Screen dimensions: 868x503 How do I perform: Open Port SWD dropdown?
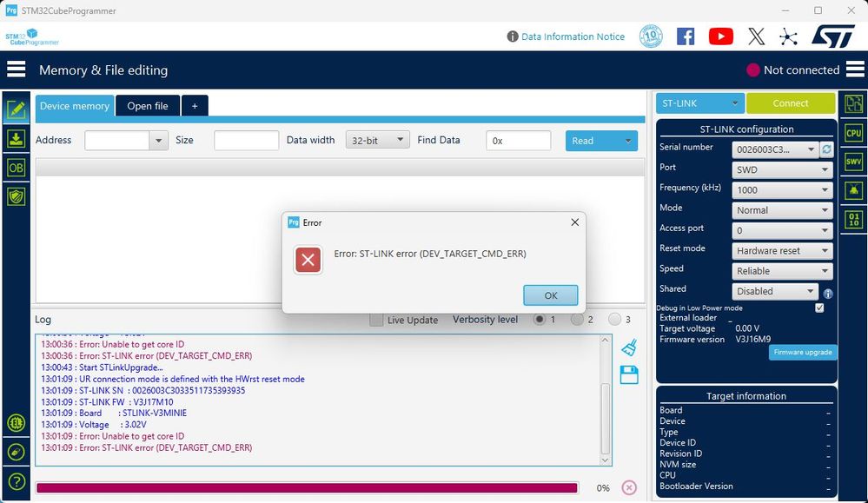(x=782, y=170)
